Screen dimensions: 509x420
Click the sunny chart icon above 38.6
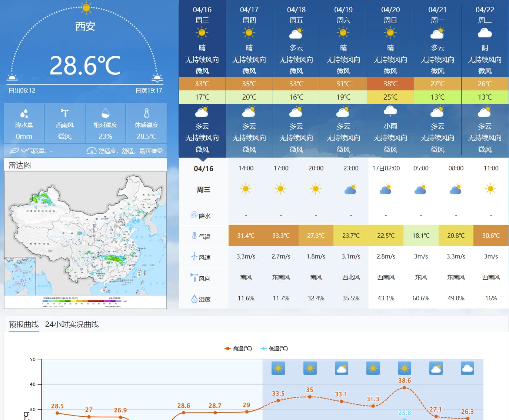[x=405, y=368]
